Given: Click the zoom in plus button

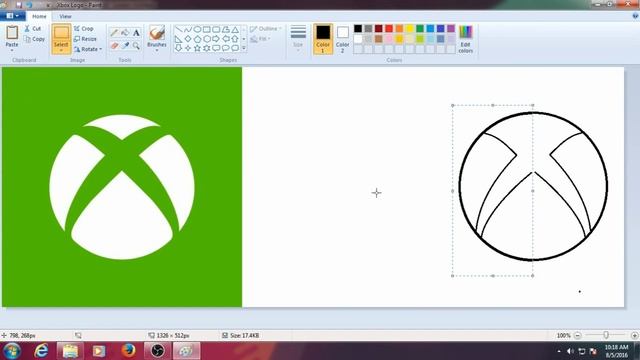Looking at the screenshot, I should tap(634, 335).
